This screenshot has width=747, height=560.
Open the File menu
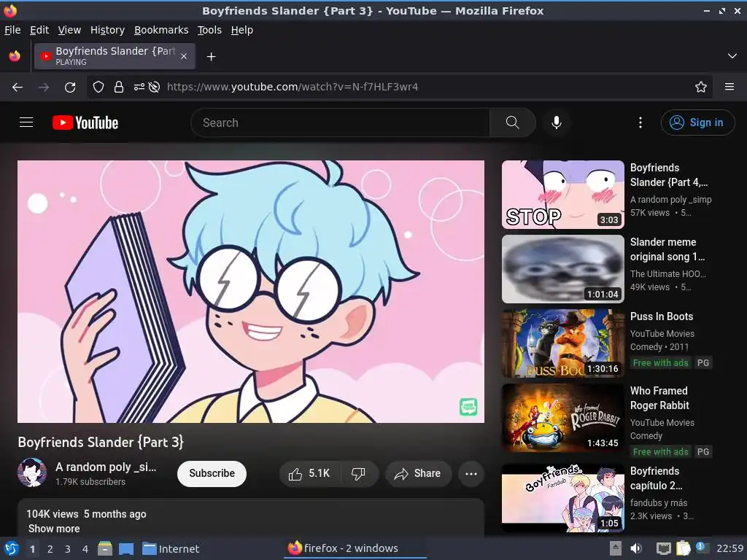point(12,30)
